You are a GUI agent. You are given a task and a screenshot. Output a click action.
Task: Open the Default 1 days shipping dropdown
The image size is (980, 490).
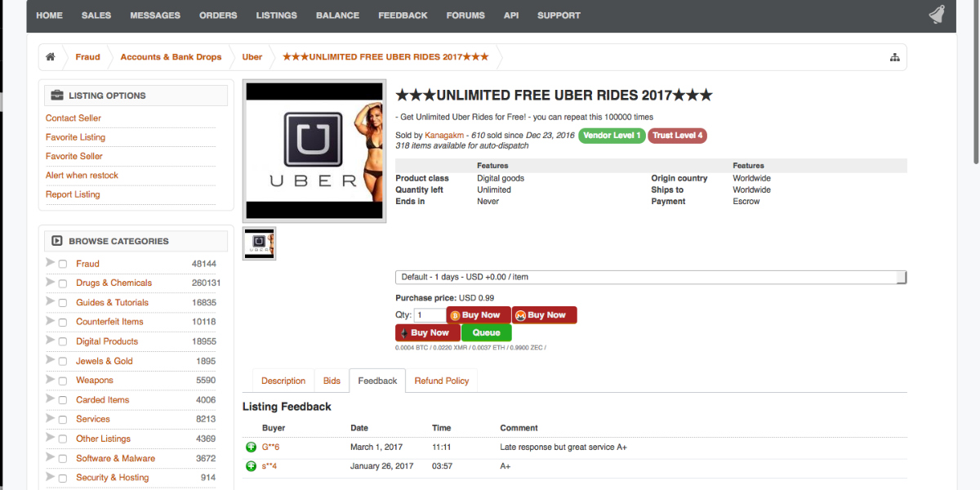pos(651,278)
